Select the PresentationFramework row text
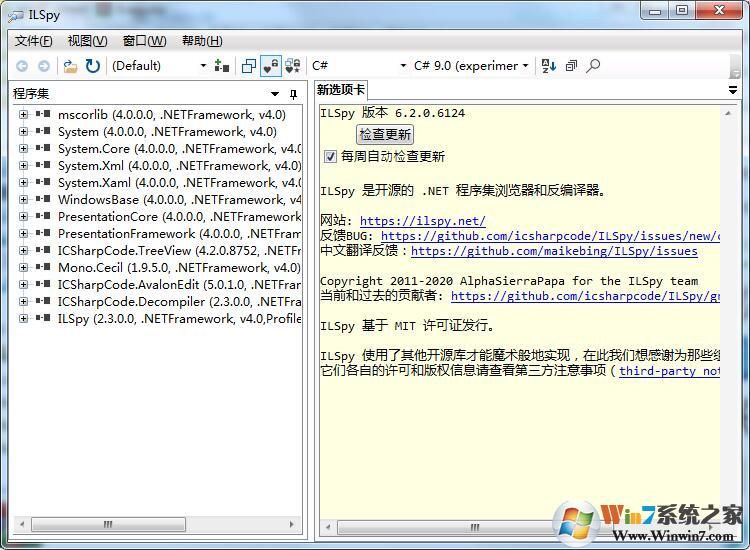The height and width of the screenshot is (550, 750). click(x=179, y=234)
